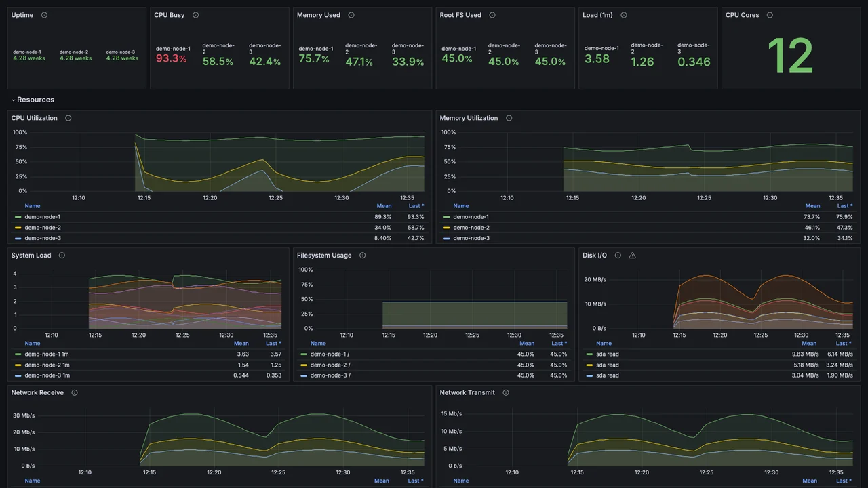Click the Network Transmit panel title

(467, 392)
